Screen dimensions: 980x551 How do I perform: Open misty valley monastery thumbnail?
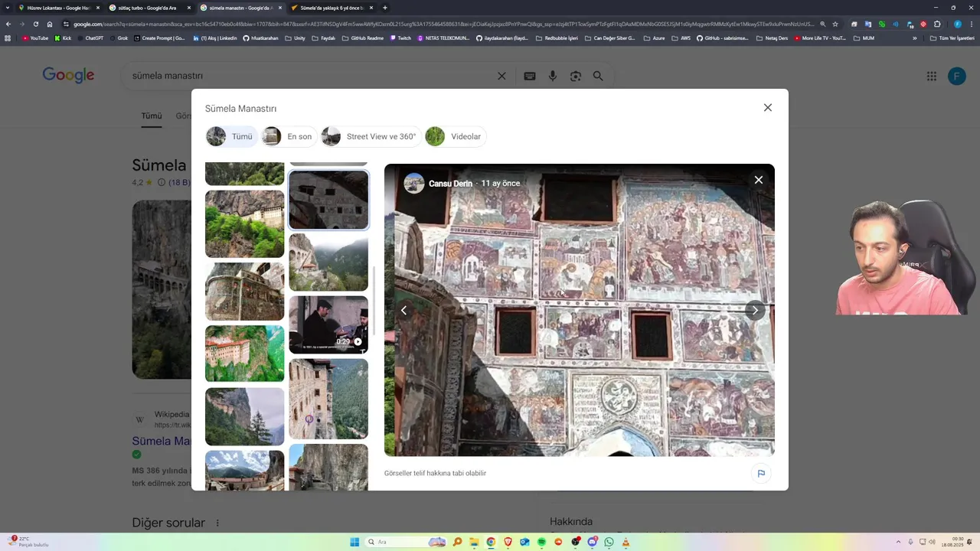(x=328, y=262)
